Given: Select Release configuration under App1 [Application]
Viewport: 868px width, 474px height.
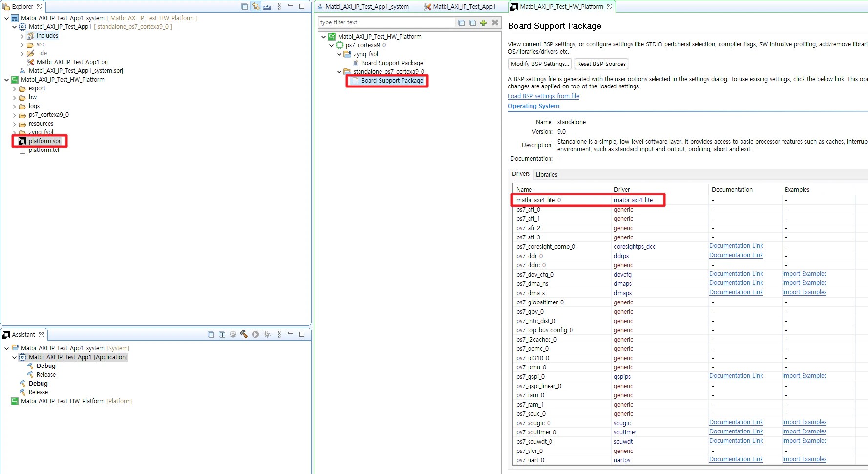Looking at the screenshot, I should point(46,375).
